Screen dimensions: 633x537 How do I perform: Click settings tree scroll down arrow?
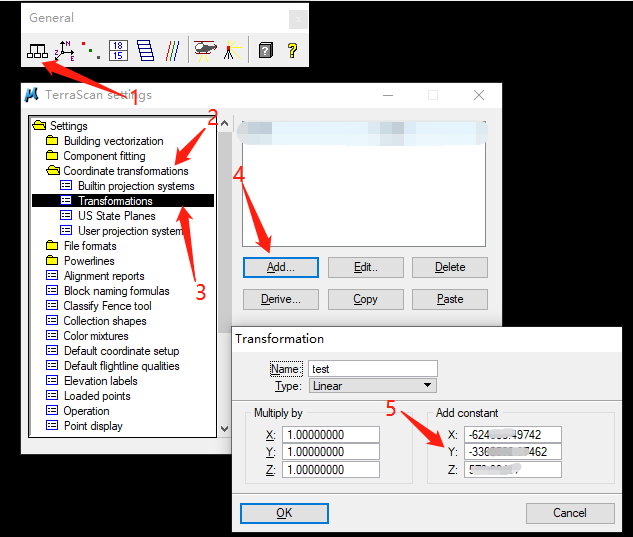point(224,429)
